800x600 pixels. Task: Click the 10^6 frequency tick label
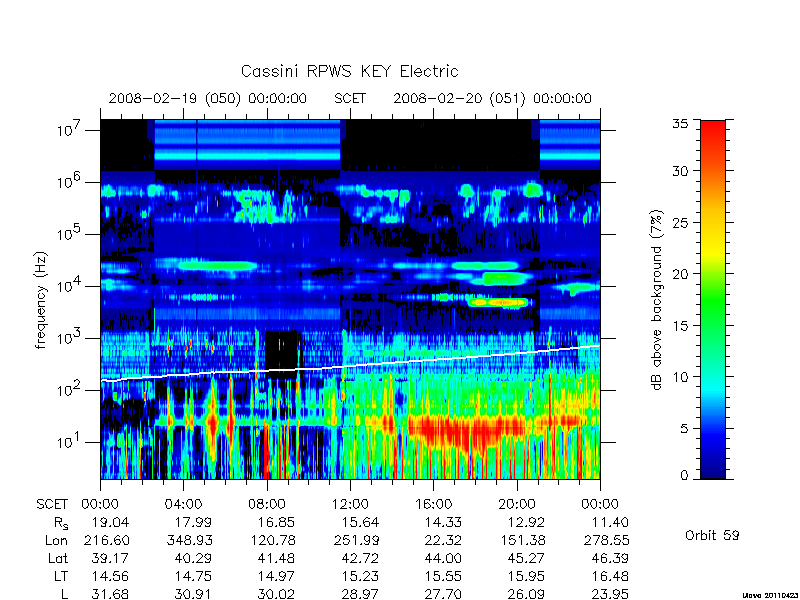tap(67, 181)
